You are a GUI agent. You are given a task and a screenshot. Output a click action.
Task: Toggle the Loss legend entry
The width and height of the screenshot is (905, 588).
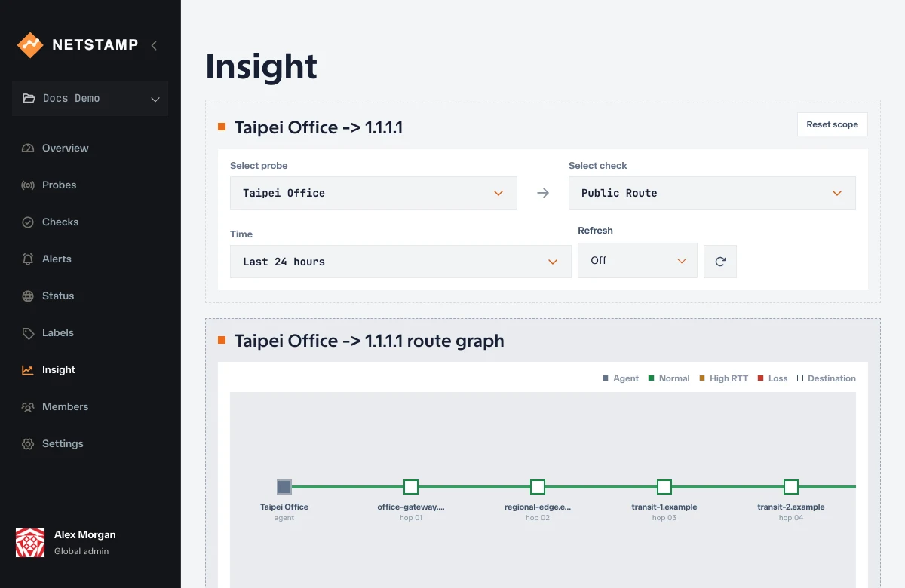[x=772, y=378]
